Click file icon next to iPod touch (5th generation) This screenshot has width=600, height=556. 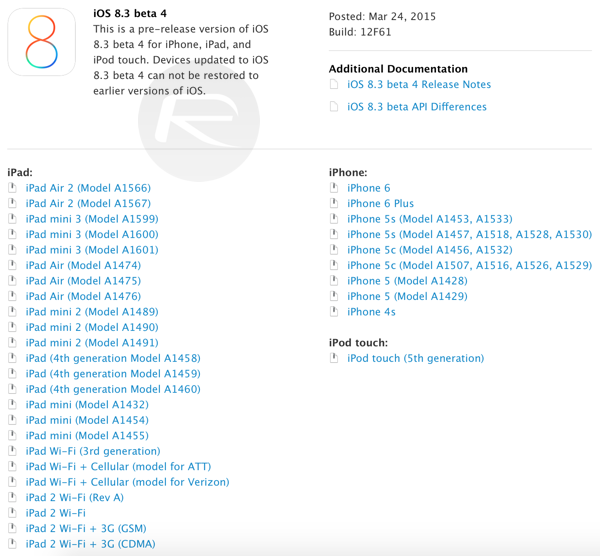[334, 358]
